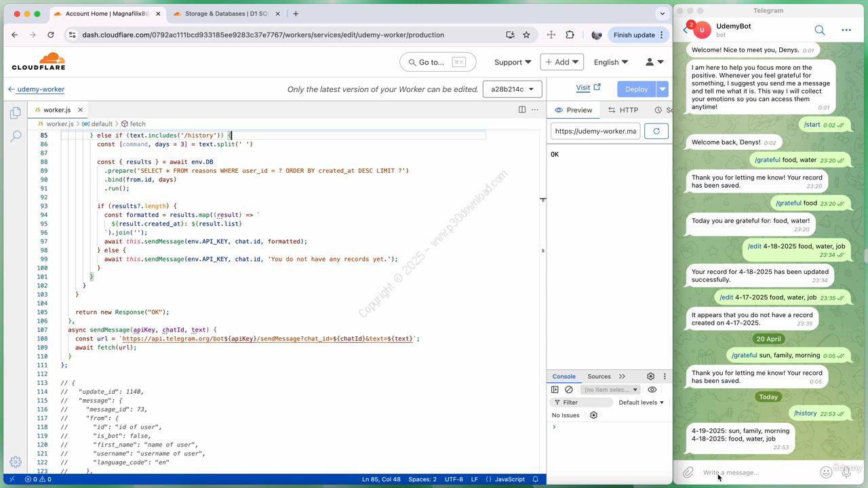Image resolution: width=868 pixels, height=488 pixels.
Task: Reload the Cloudflare dashboard page
Action: tap(50, 35)
